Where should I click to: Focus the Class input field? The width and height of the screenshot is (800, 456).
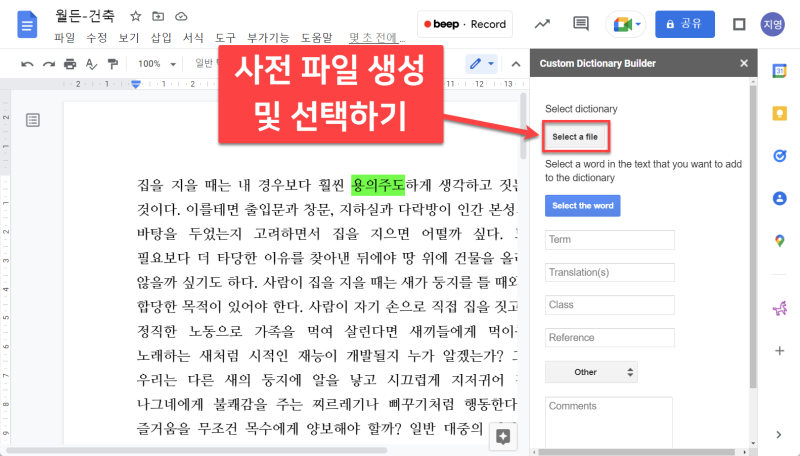tap(610, 305)
